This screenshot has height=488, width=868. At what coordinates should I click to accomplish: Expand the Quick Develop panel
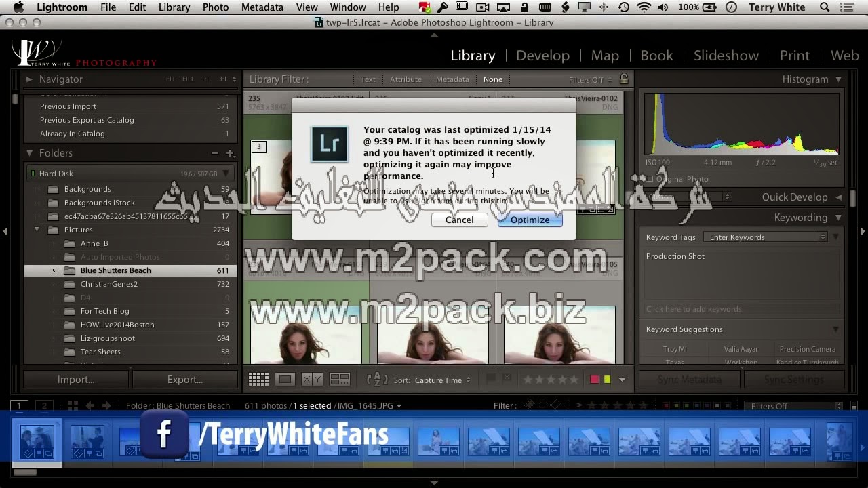(x=838, y=197)
